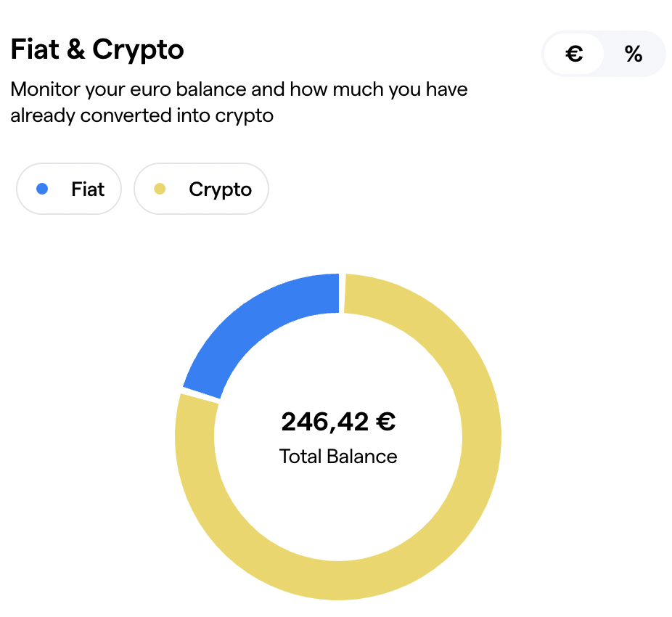
Task: Click the ampersand in the title
Action: pos(76,49)
